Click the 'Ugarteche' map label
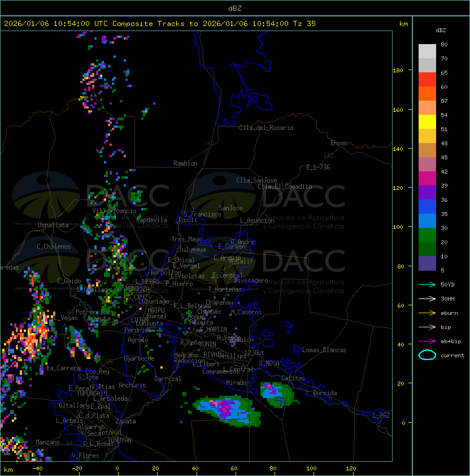The width and height of the screenshot is (470, 476). coord(140,358)
